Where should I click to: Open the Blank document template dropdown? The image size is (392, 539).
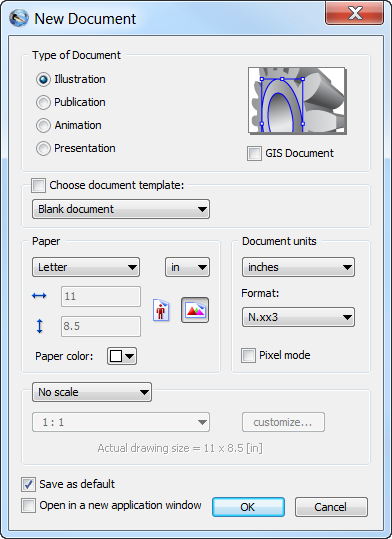pyautogui.click(x=121, y=209)
